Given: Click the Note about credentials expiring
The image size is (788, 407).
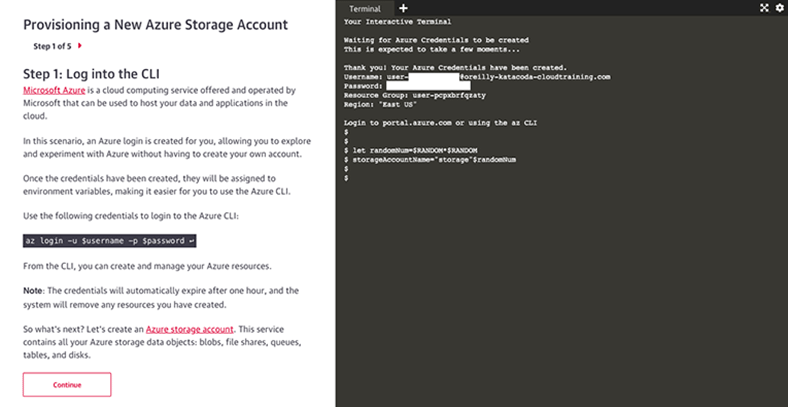Looking at the screenshot, I should 161,297.
